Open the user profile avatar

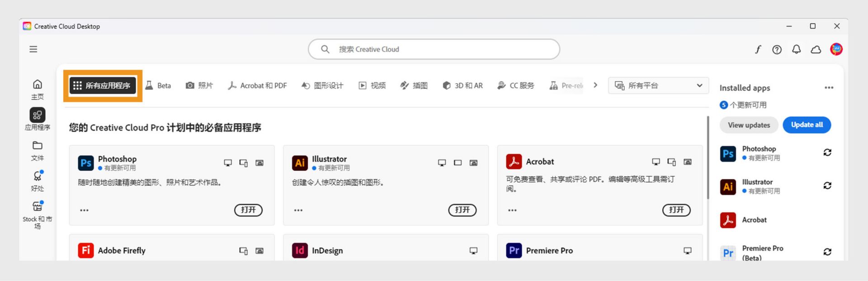point(836,49)
